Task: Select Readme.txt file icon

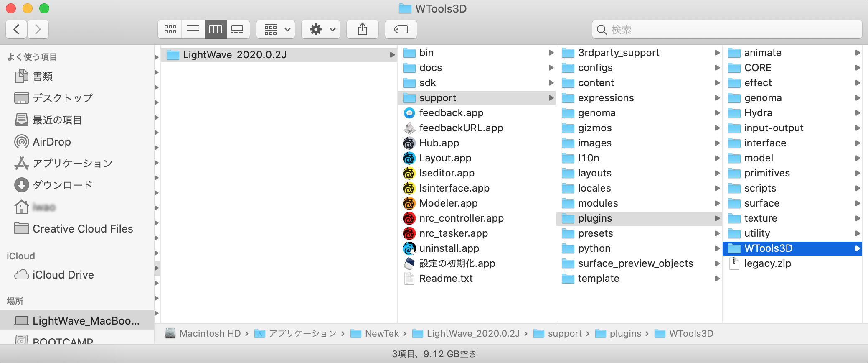Action: (409, 279)
